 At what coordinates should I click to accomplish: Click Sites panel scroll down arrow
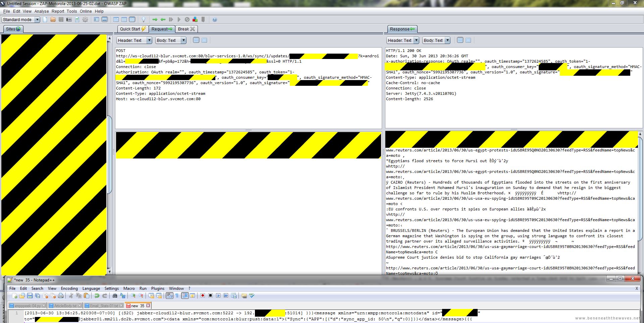(109, 271)
